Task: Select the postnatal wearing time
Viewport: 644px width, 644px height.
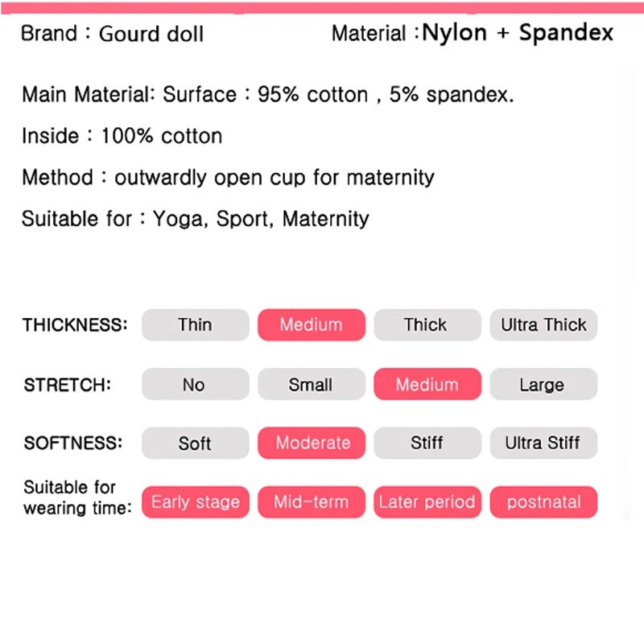Action: [543, 502]
